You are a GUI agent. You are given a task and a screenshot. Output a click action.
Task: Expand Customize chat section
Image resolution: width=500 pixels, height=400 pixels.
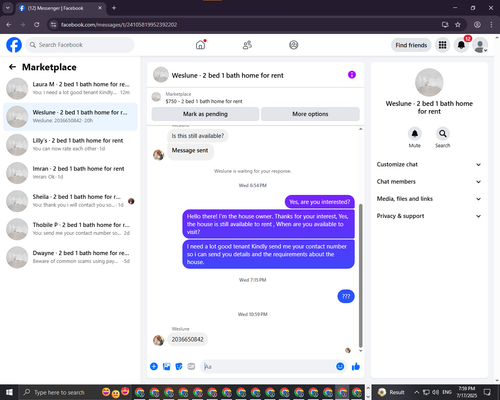click(429, 164)
